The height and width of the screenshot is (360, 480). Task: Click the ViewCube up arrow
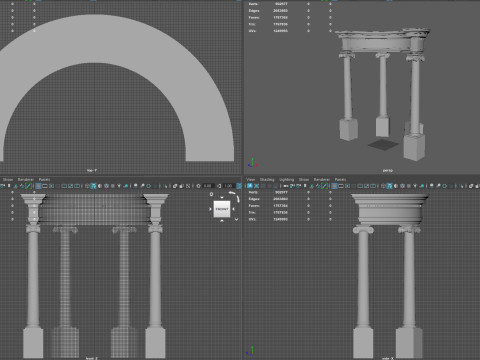(222, 198)
